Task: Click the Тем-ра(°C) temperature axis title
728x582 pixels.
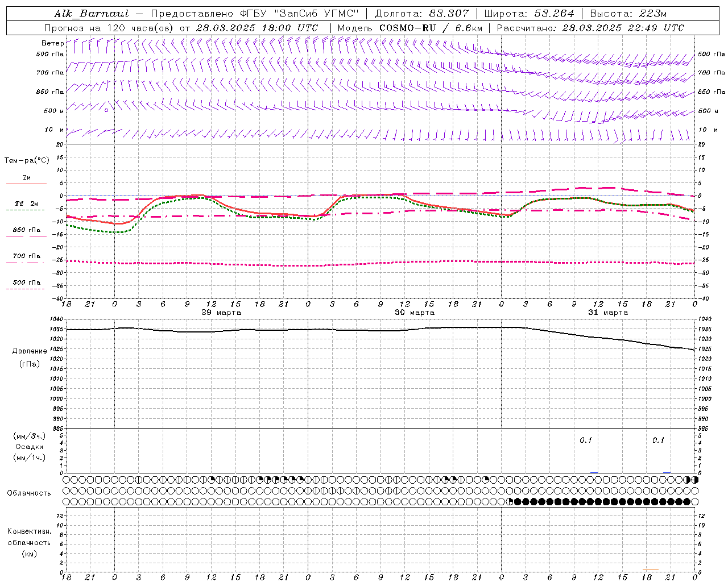Action: [x=27, y=161]
